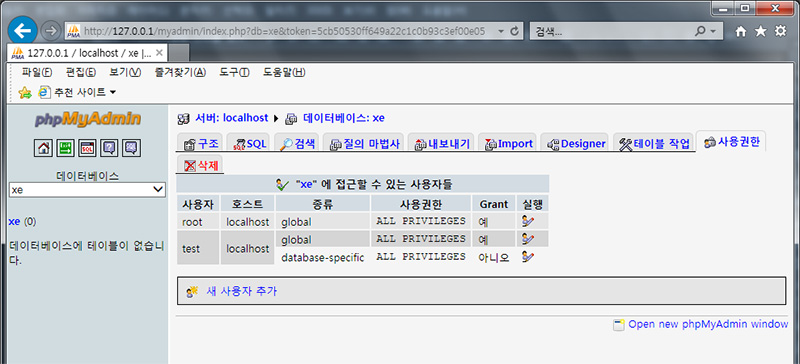Expand the search provider dropdown arrow

pos(713,31)
